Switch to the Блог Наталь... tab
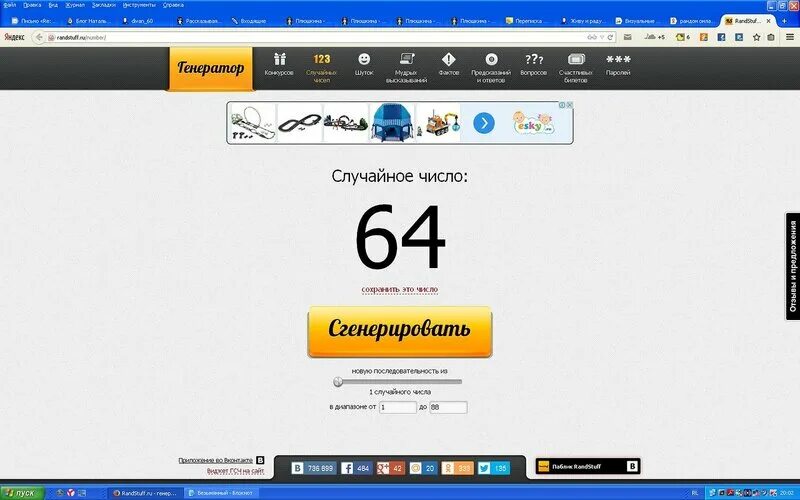Screen dimensions: 800x500 pyautogui.click(x=90, y=21)
